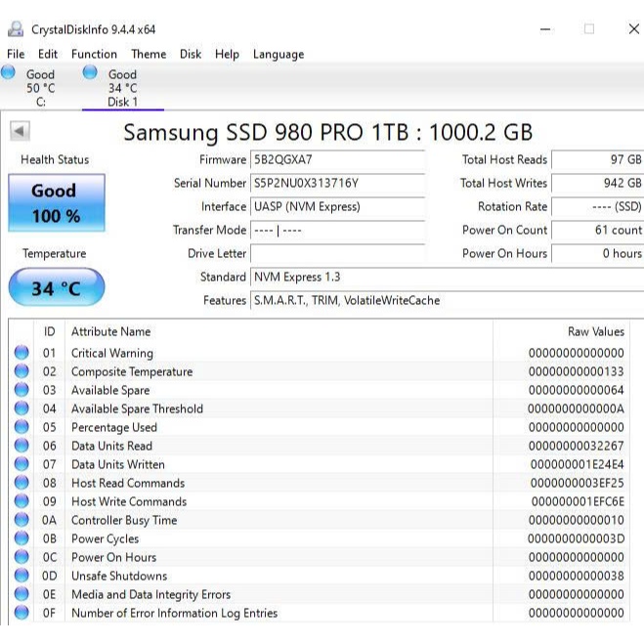Click the previous disk arrow button
644x644 pixels.
(20, 131)
